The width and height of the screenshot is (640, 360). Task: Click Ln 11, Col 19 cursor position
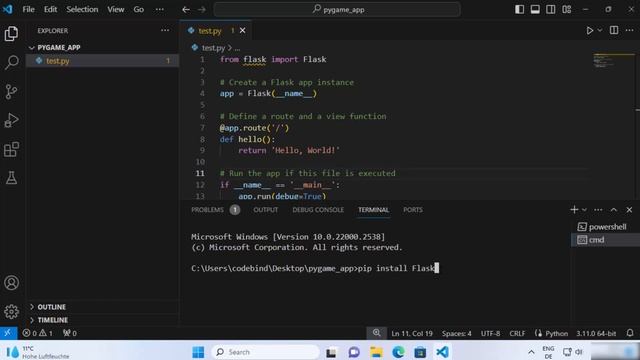[412, 333]
